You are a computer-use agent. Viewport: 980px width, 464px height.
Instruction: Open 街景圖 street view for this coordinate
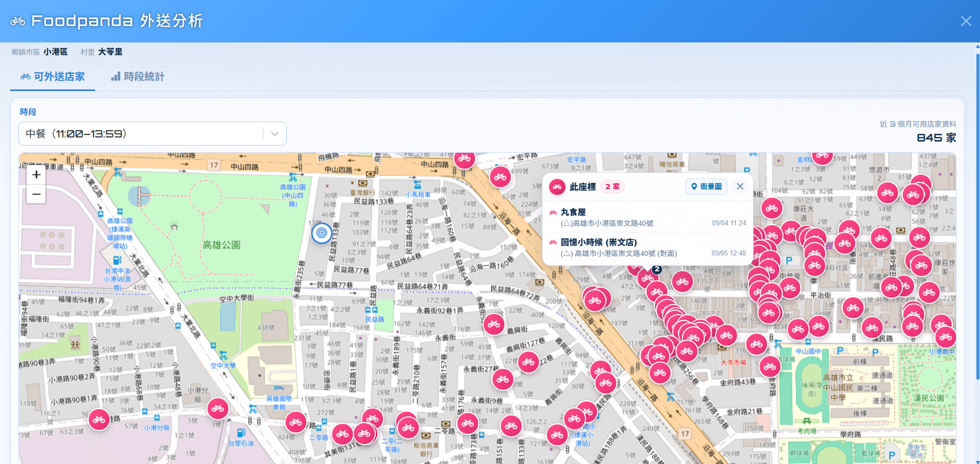coord(706,187)
